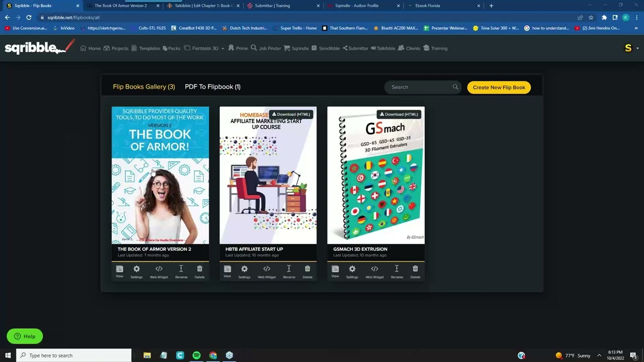Switch to Ebook Florida browser tab

443,6
